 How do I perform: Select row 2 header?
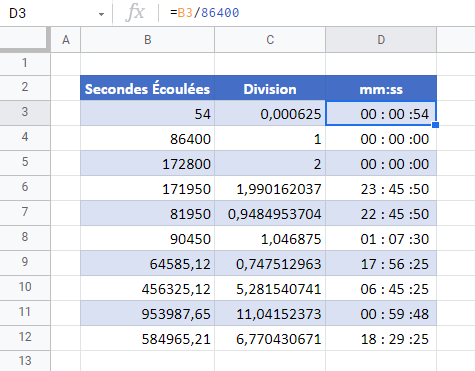25,88
